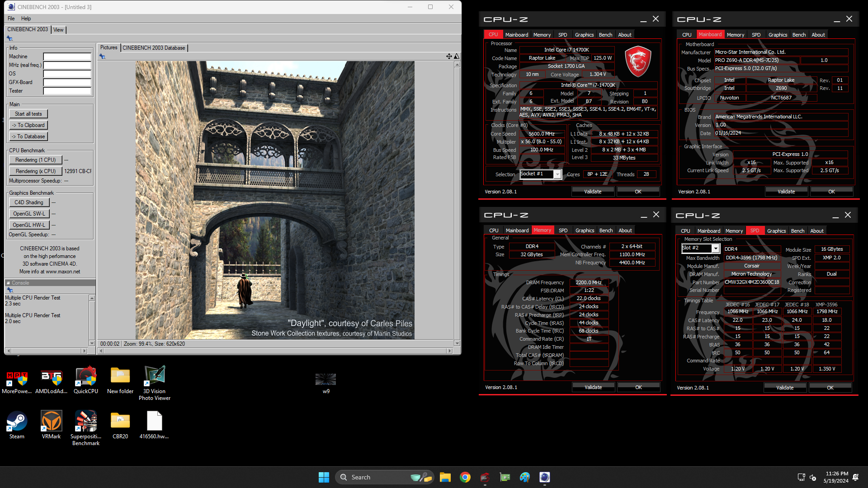This screenshot has width=868, height=488.
Task: Click the Tester input field
Action: point(67,91)
